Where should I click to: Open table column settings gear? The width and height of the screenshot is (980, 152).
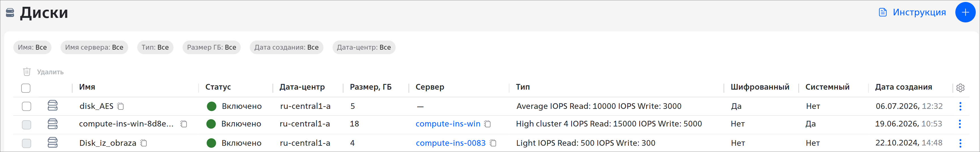pos(960,88)
